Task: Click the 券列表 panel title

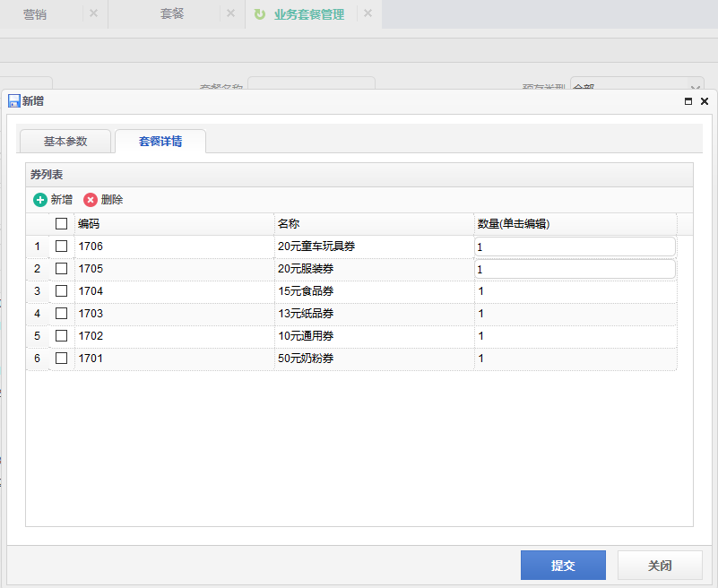Action: coord(47,175)
